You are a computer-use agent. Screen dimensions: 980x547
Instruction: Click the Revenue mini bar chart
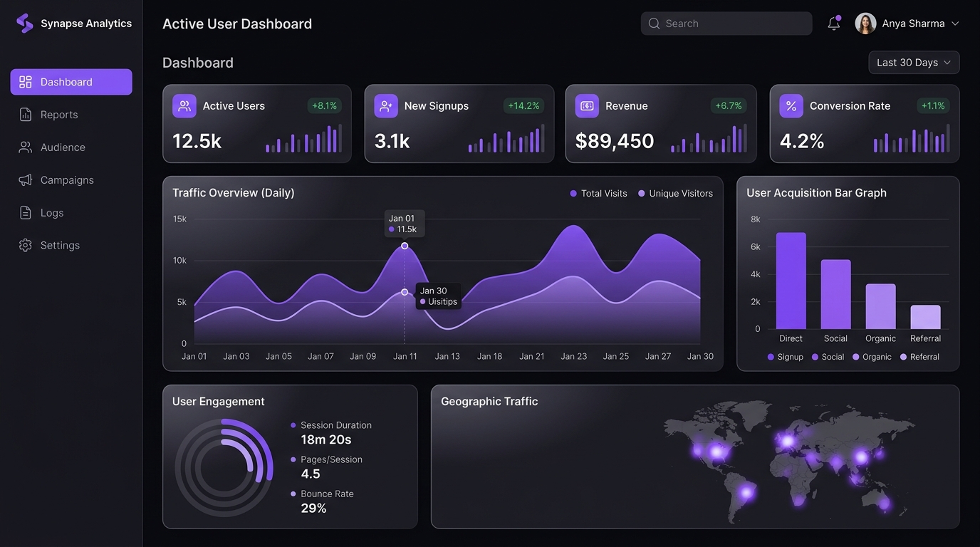[709, 138]
